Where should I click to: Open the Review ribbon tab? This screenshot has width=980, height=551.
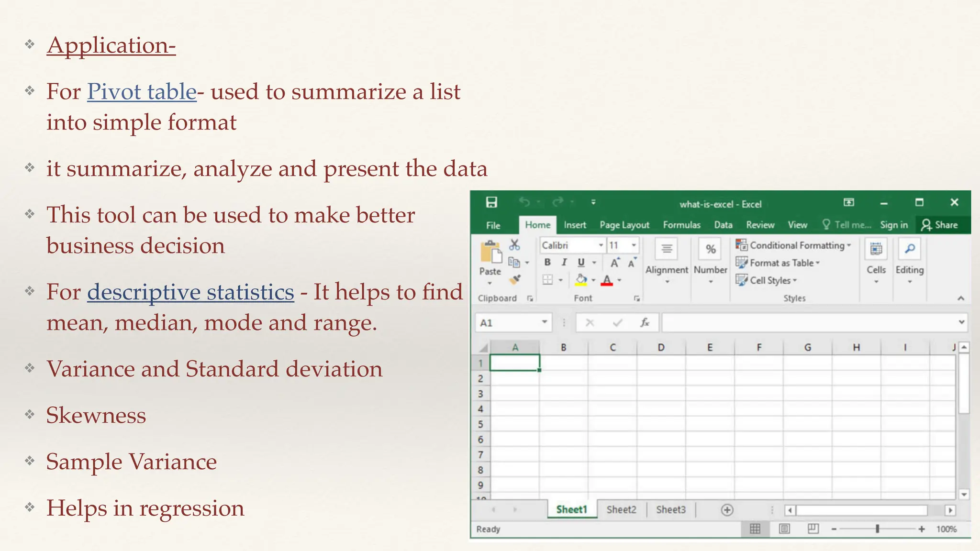[760, 225]
